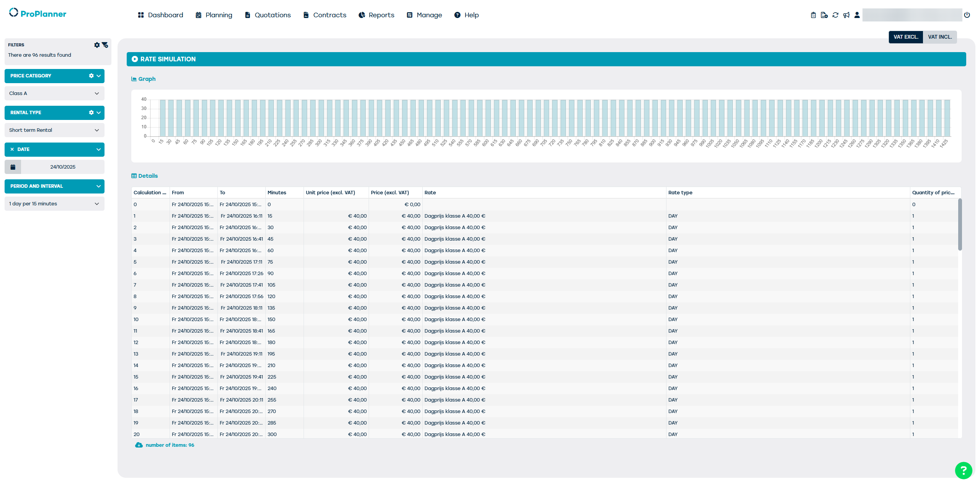The height and width of the screenshot is (487, 980).
Task: Click the clear filters funnel icon
Action: [105, 45]
